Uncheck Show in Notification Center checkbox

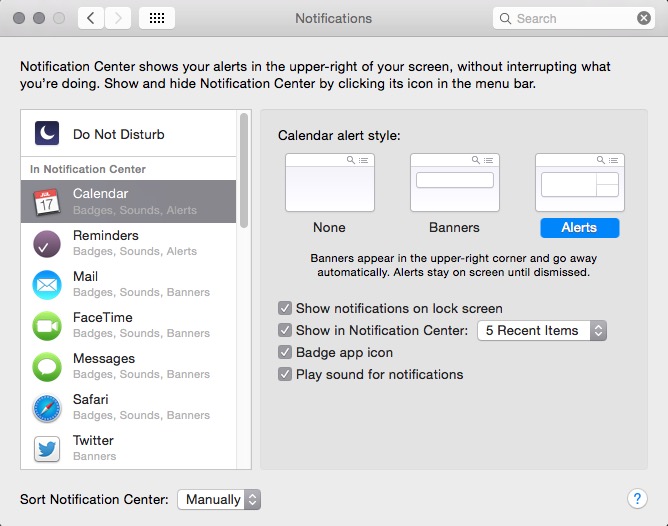click(x=285, y=330)
